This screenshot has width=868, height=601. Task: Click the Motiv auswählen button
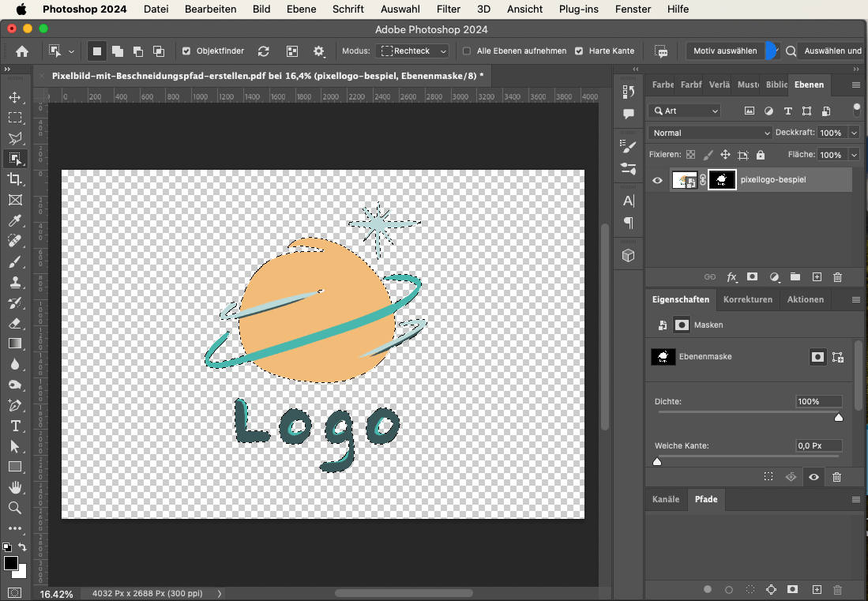(724, 51)
